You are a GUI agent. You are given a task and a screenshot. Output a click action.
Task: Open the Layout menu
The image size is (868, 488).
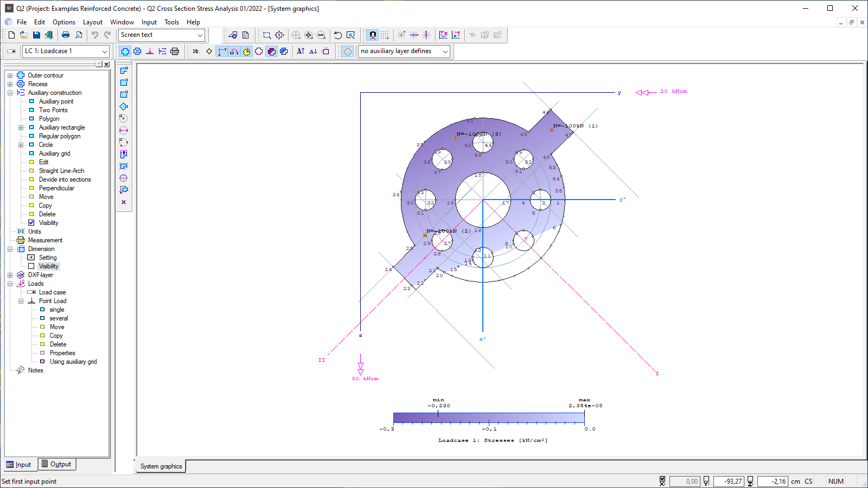coord(93,22)
